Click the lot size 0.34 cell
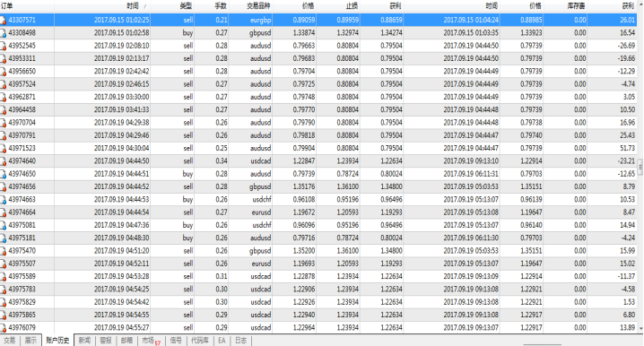This screenshot has width=644, height=346. [x=222, y=160]
